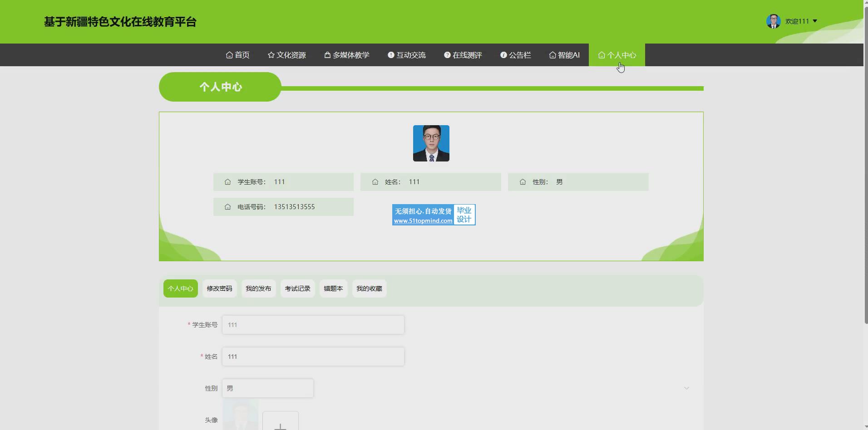The width and height of the screenshot is (868, 430).
Task: Click the home icon beside 首页
Action: click(x=229, y=55)
